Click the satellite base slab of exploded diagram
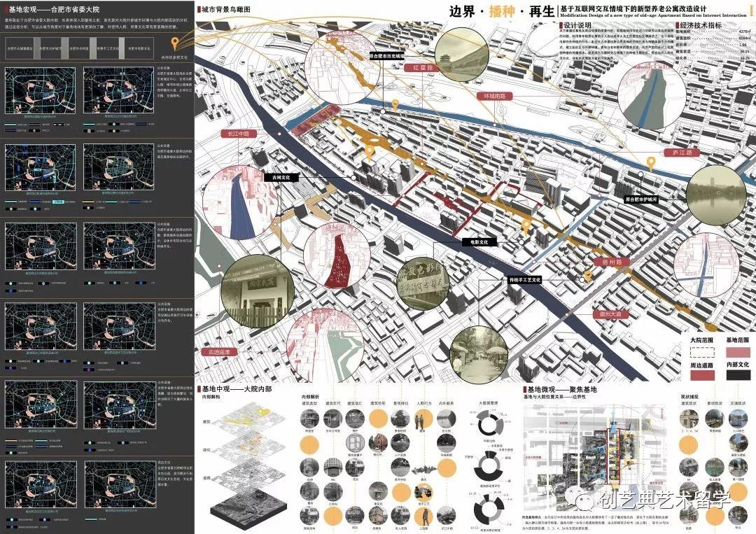 [247, 509]
